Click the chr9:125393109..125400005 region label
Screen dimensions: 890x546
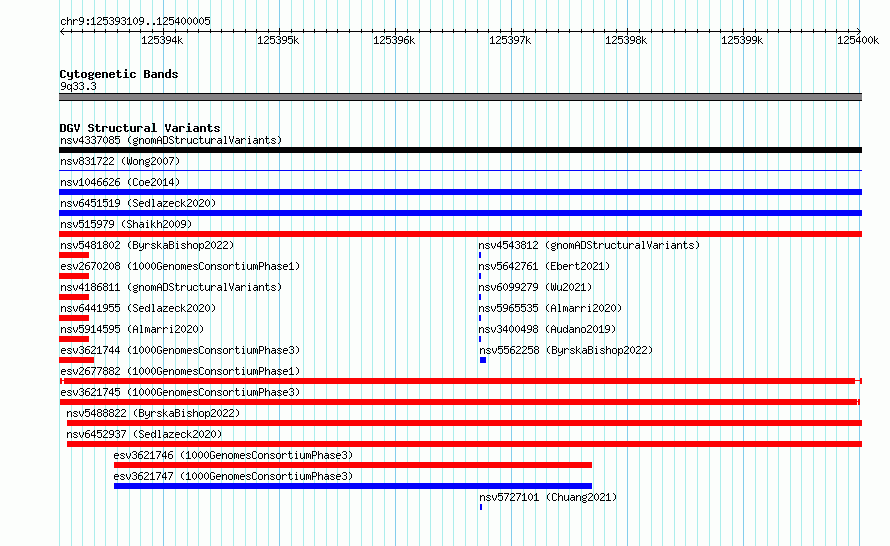[135, 21]
